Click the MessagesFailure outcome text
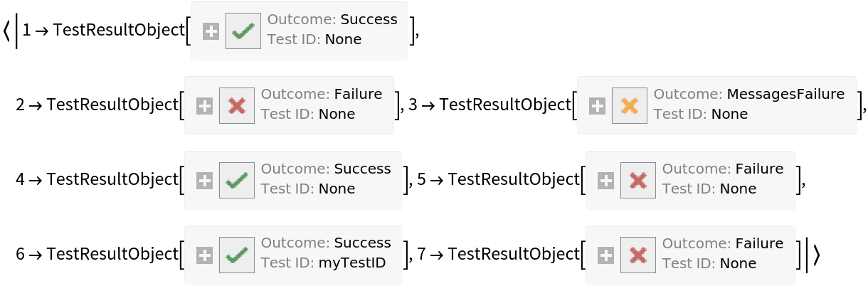This screenshot has width=868, height=286. point(785,94)
